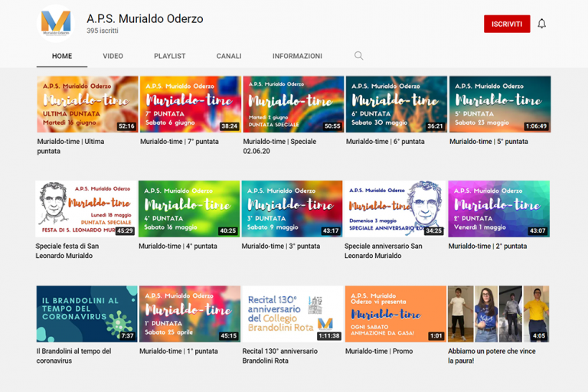Click title 'Murialdo-time | Promo'
This screenshot has height=392, width=588.
point(379,351)
